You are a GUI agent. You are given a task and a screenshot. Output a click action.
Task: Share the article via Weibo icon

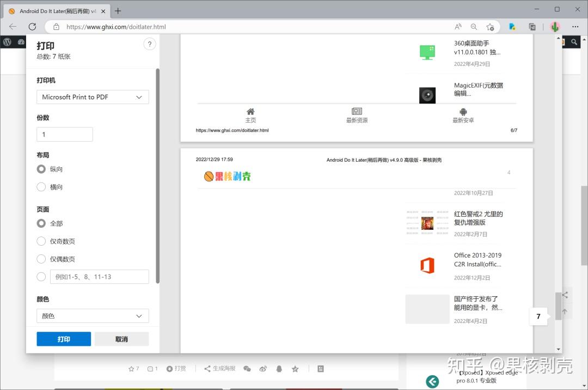pos(263,369)
